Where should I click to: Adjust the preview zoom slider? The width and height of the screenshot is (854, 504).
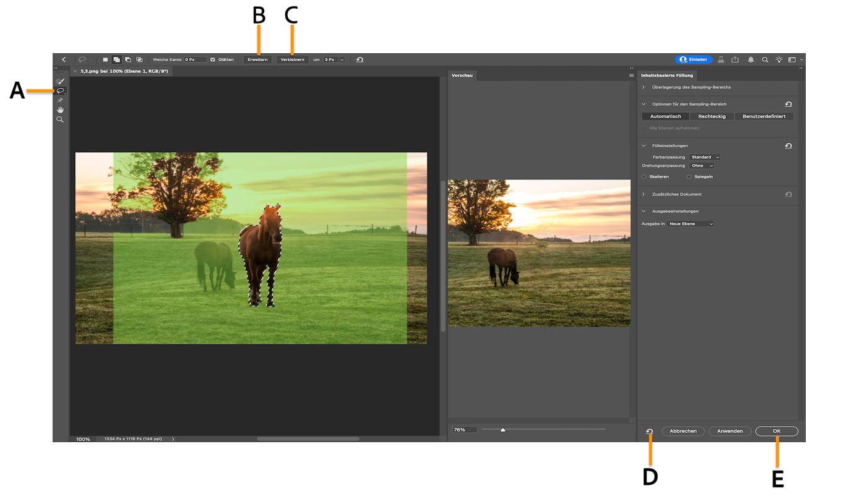(x=503, y=429)
